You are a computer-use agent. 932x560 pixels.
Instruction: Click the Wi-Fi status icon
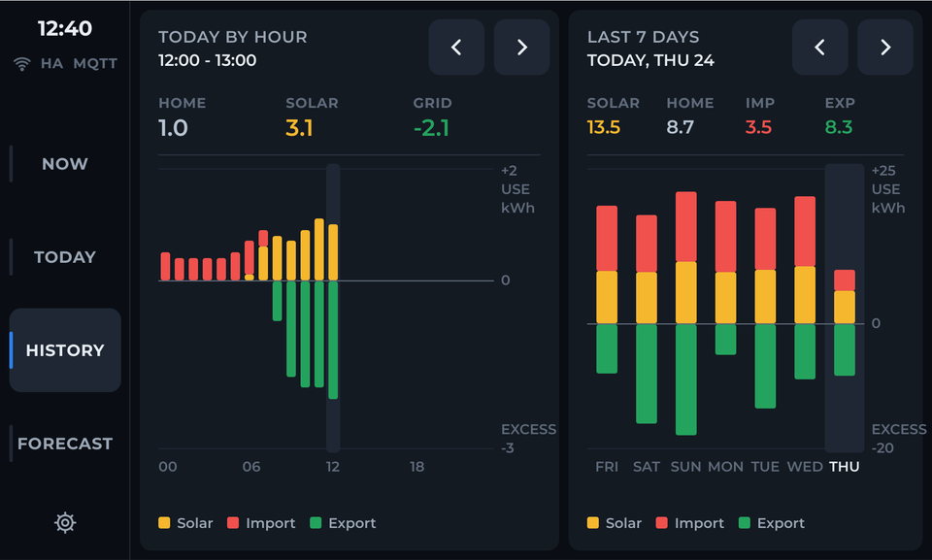[22, 64]
